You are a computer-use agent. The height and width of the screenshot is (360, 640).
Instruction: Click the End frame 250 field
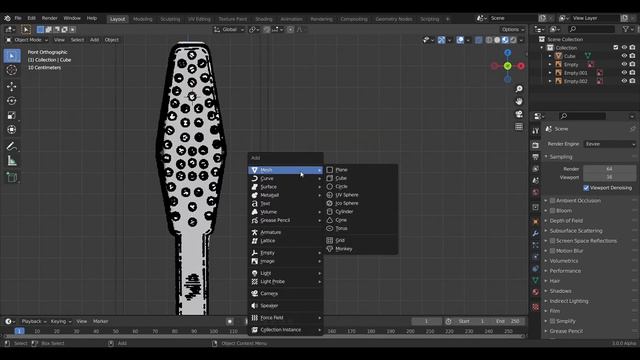508,322
